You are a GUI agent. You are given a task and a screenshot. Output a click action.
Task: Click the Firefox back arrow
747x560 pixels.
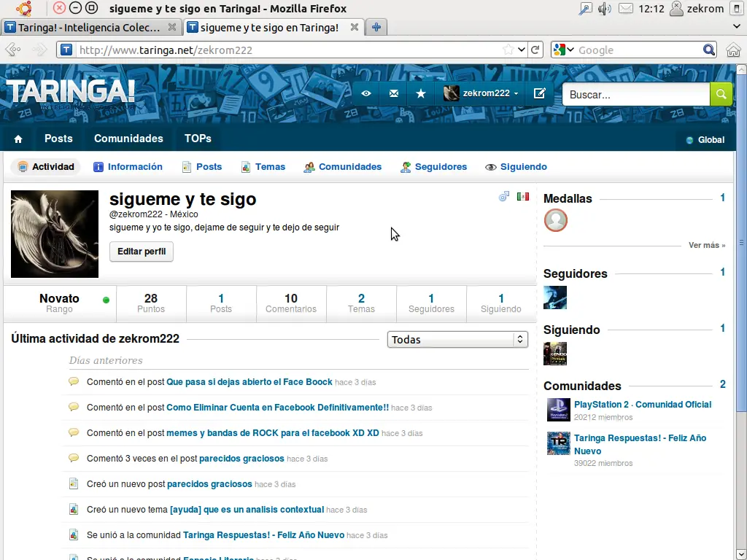pos(13,50)
